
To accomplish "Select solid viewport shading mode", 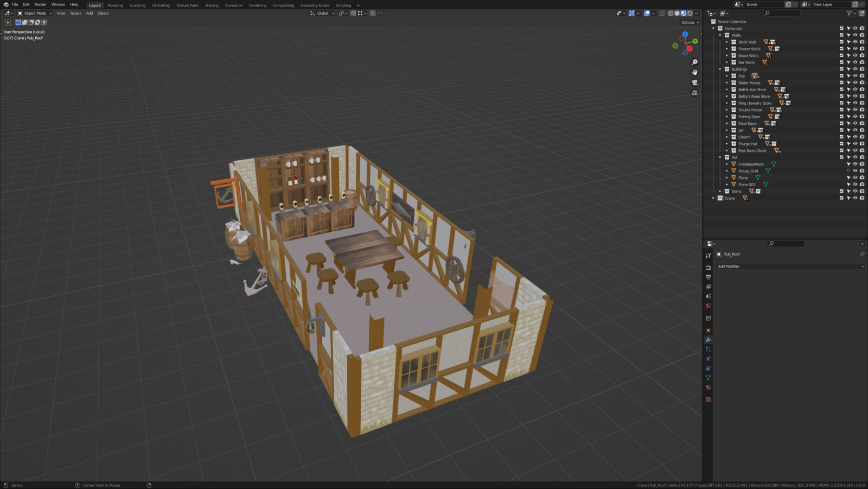I will point(677,13).
